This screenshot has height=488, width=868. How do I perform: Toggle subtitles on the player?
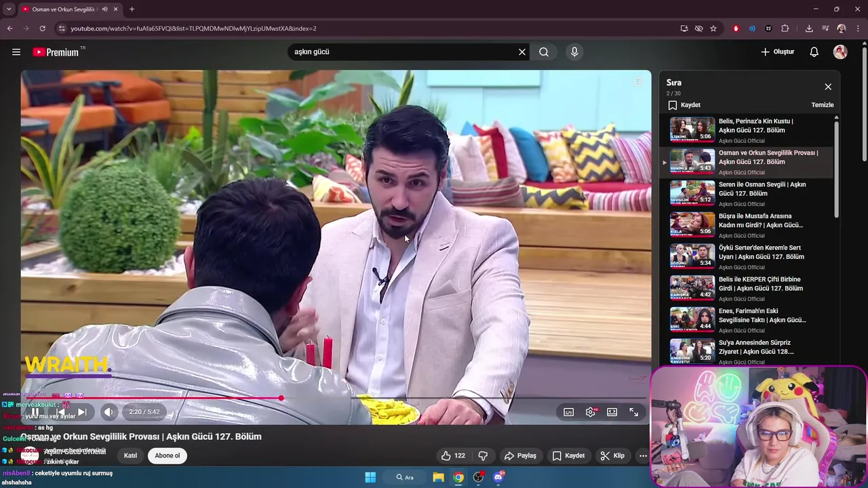click(x=569, y=412)
